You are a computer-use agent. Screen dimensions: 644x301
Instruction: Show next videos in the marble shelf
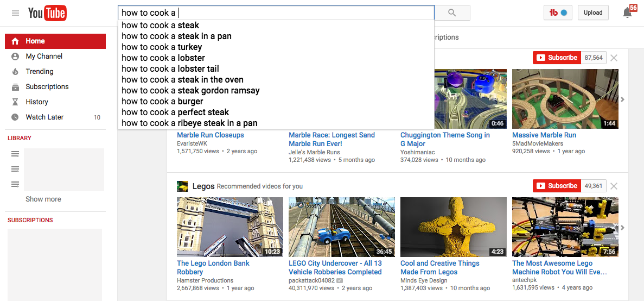click(x=623, y=99)
